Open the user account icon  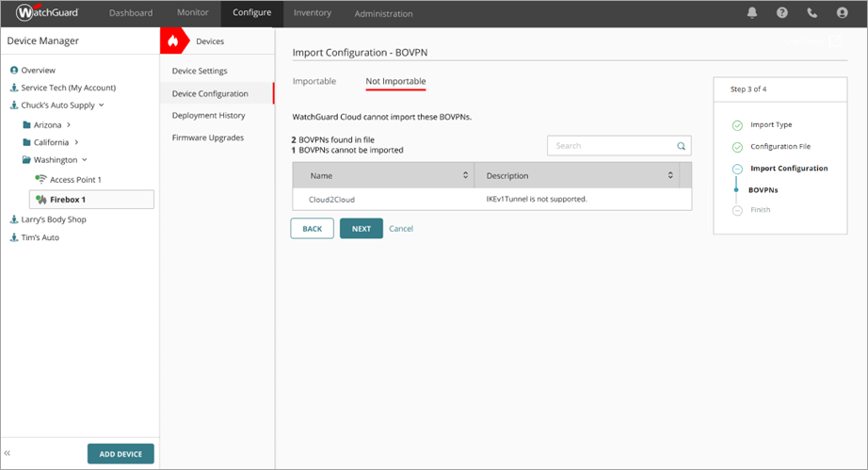(x=842, y=13)
